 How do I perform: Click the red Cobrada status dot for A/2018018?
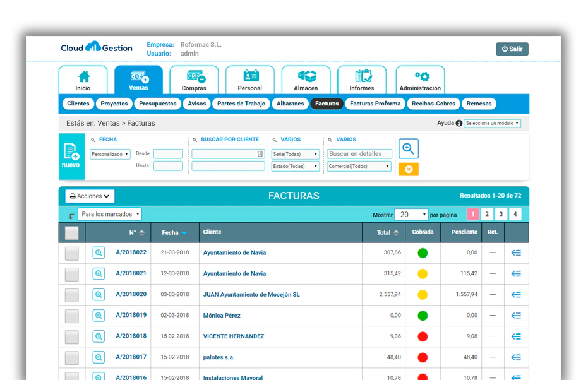(x=423, y=336)
